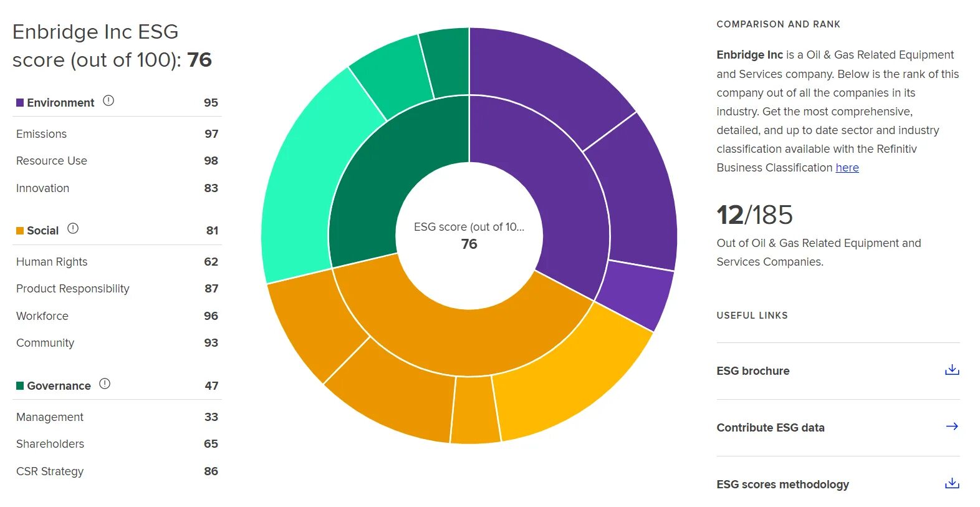Click the CSR Strategy score value 86

click(211, 471)
